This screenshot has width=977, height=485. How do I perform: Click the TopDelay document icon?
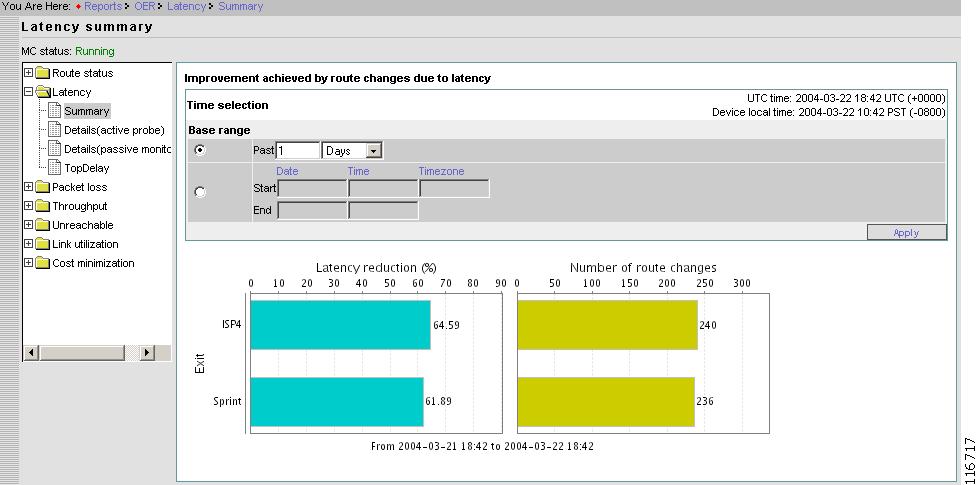[x=55, y=168]
